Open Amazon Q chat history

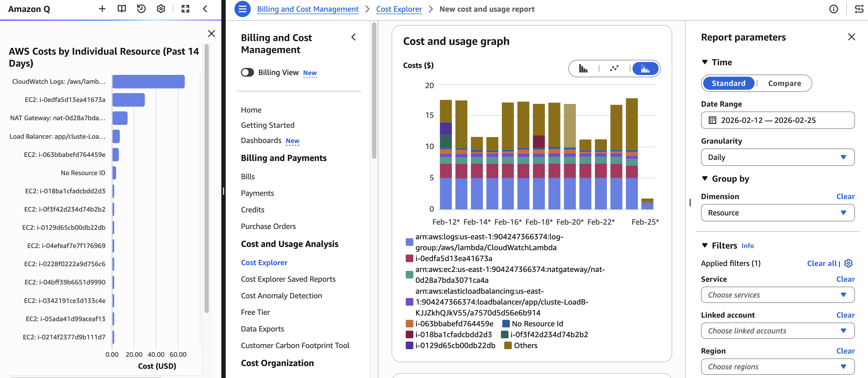[x=141, y=9]
